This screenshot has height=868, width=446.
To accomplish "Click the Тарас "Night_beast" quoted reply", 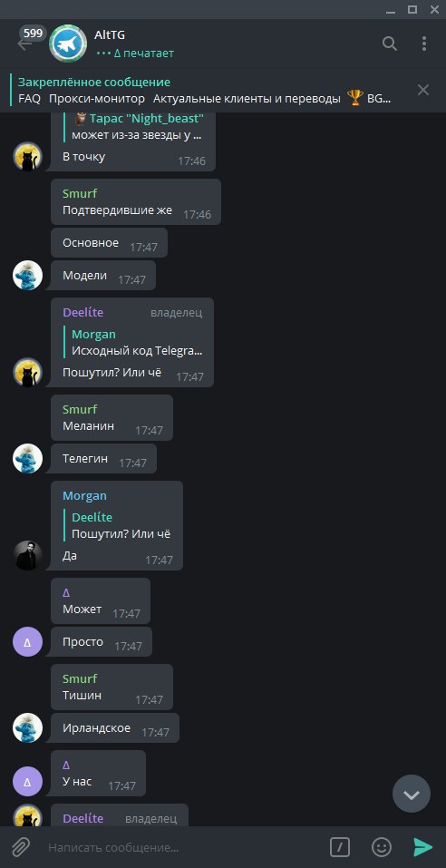I will point(134,127).
